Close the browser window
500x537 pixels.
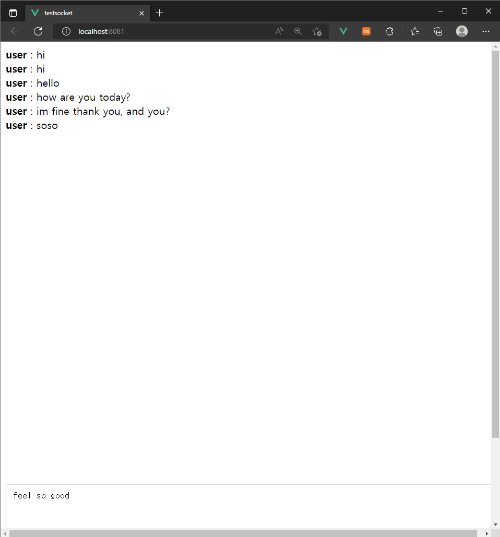(x=488, y=11)
